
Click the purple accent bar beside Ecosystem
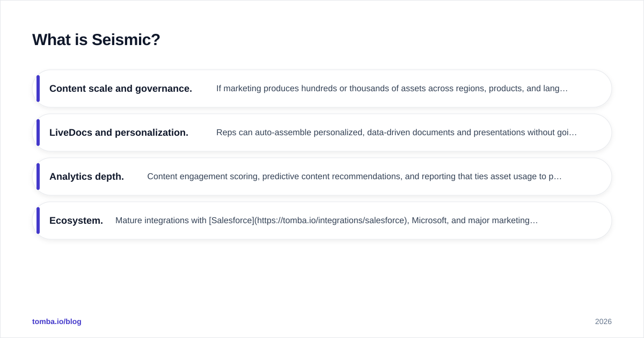[x=38, y=221]
